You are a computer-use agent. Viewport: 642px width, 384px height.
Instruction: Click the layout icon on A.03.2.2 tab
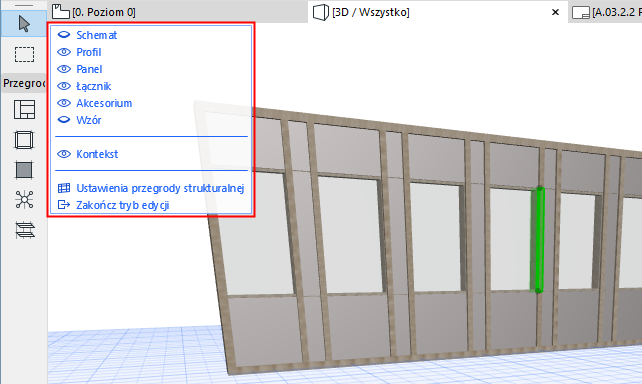(581, 13)
